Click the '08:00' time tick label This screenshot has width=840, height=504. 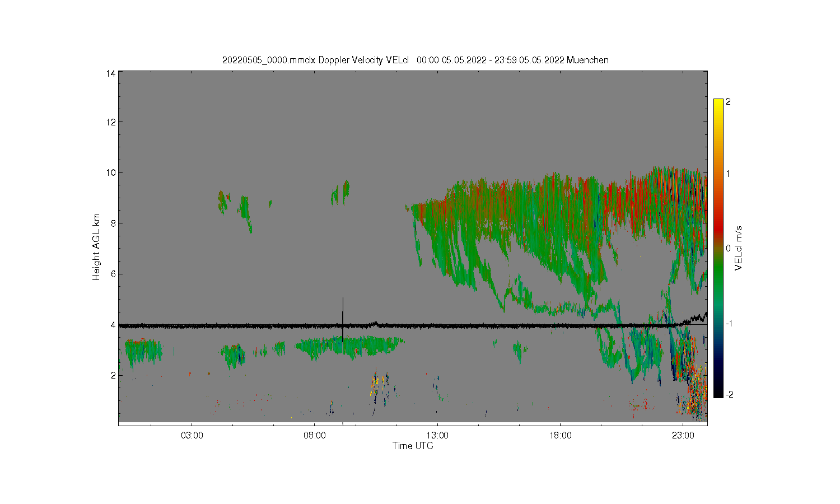click(x=315, y=435)
